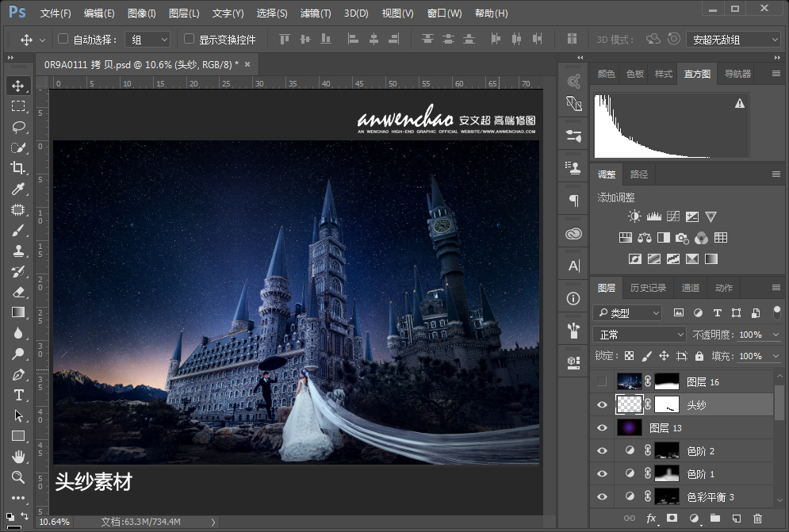The width and height of the screenshot is (789, 532).
Task: Select the Zoom tool
Action: tap(18, 477)
